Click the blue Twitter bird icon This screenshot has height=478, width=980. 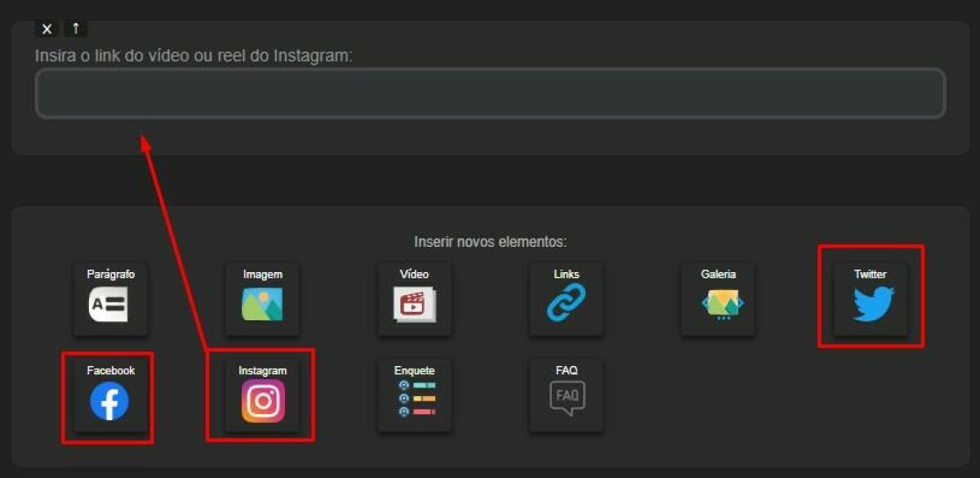873,305
